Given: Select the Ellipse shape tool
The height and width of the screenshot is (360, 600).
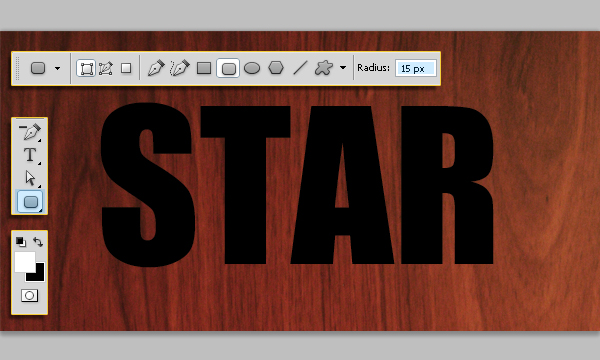Looking at the screenshot, I should [252, 68].
